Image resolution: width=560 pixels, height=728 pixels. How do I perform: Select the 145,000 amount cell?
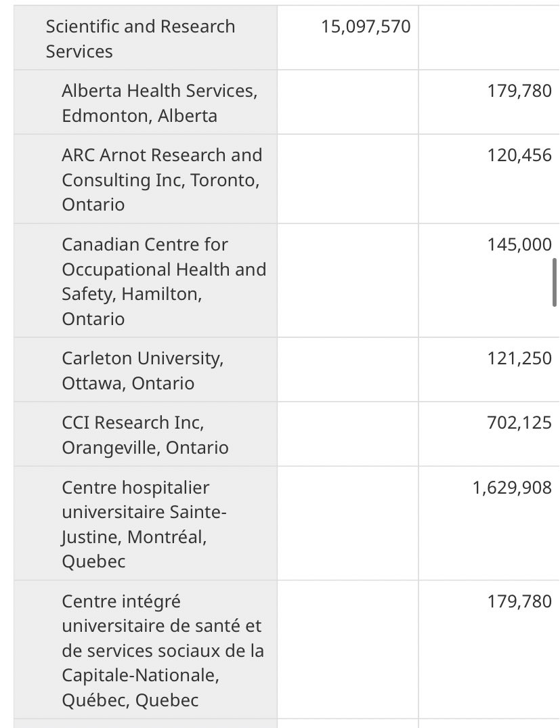(519, 245)
